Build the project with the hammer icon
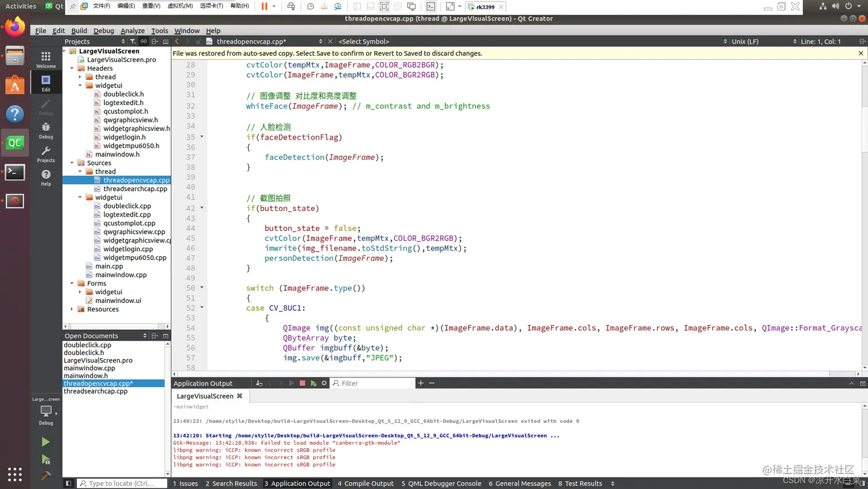 pyautogui.click(x=45, y=476)
